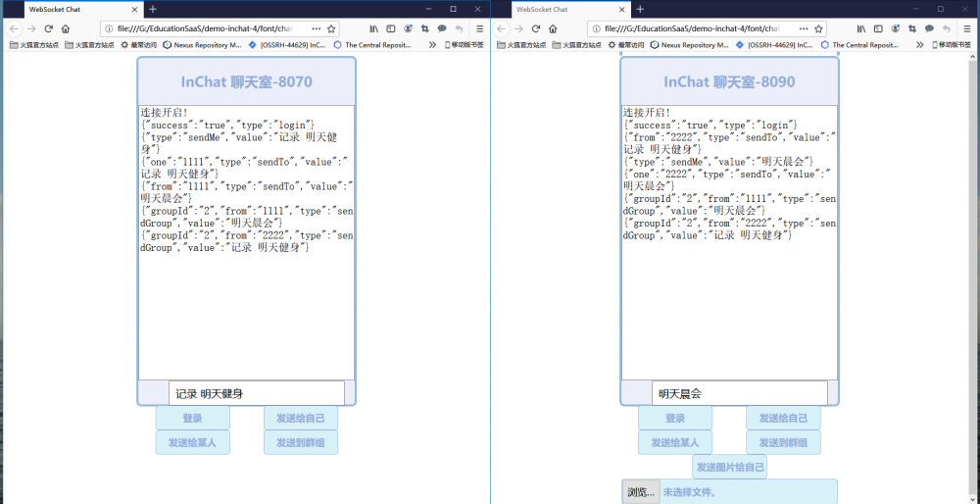Screen dimensions: 980x504
Task: Open OSSRH-44629 bookmark in the 8070 window
Action: (x=287, y=45)
